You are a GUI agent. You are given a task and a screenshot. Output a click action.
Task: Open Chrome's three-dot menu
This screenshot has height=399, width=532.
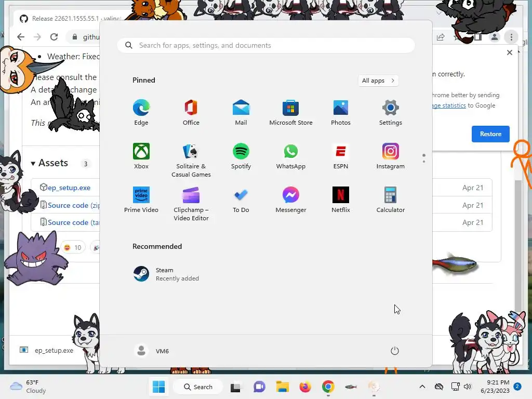(x=511, y=37)
